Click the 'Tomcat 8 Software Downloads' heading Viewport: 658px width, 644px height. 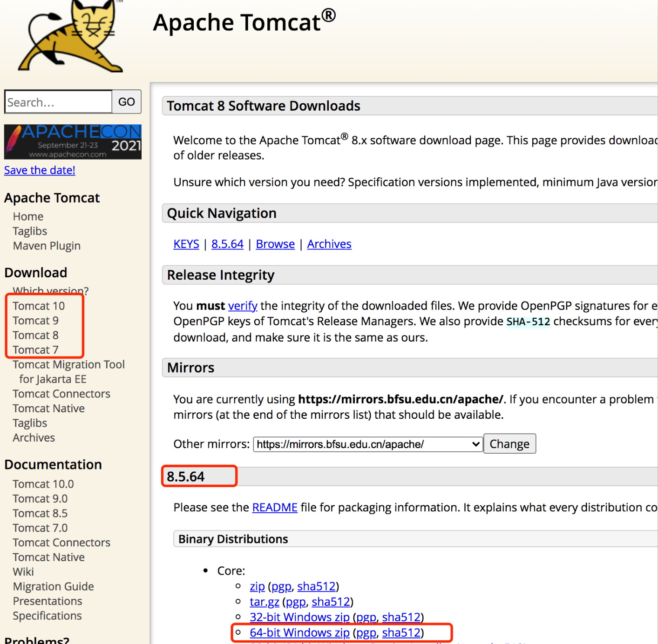tap(264, 106)
